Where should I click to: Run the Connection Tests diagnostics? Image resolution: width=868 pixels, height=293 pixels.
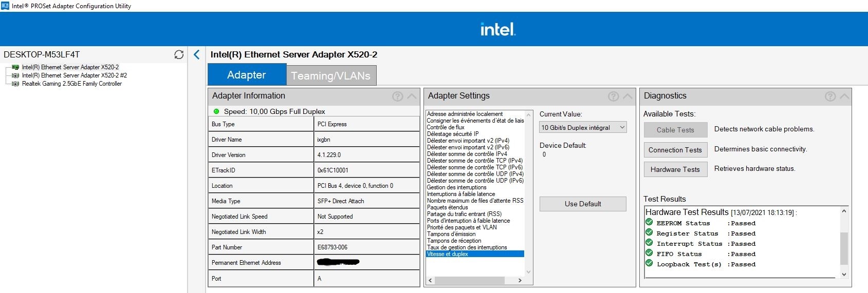(675, 150)
